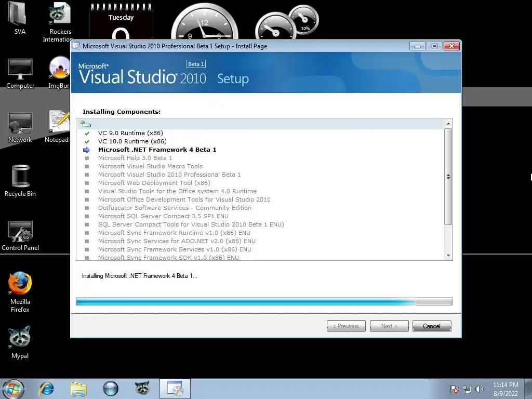532x399 pixels.
Task: Select Microsoft Office Development Tools row
Action: click(260, 199)
